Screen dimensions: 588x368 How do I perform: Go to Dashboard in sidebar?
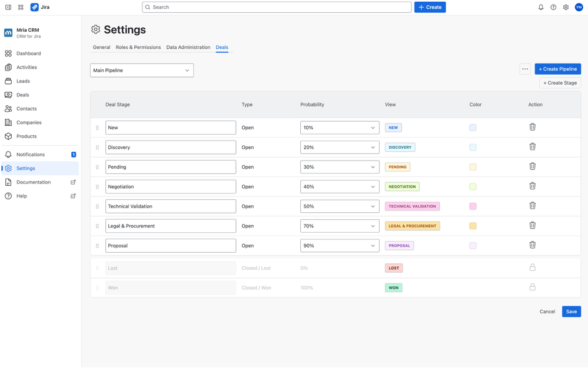coord(40,53)
